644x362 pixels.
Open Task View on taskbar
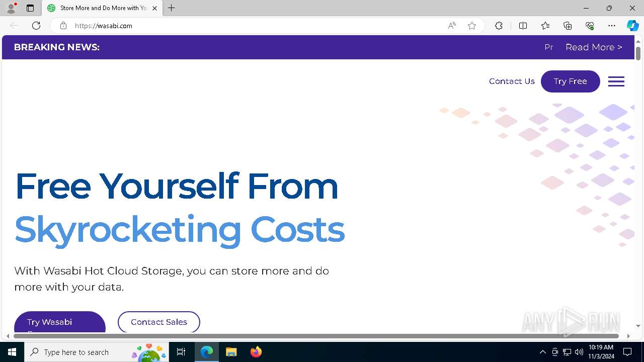coord(181,352)
